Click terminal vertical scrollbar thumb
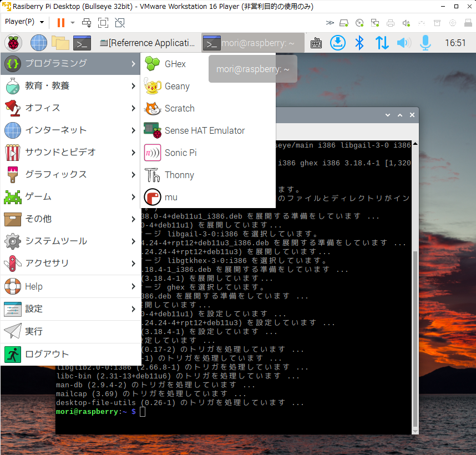 point(415,339)
